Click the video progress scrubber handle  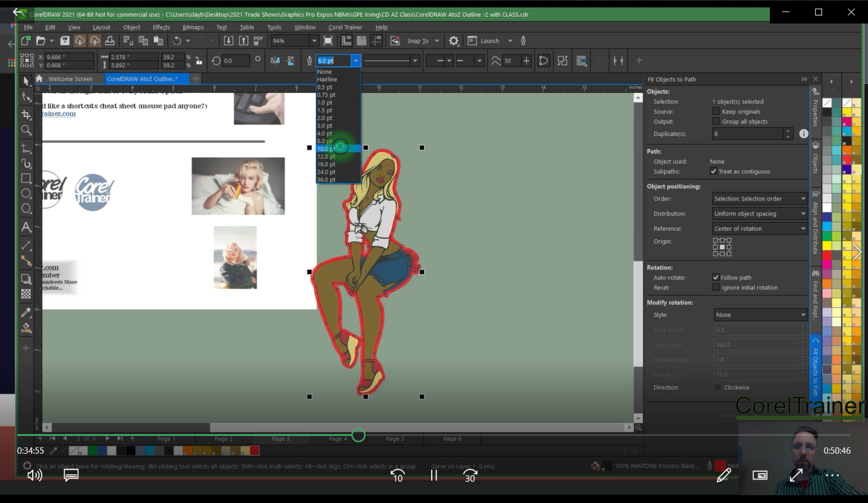pyautogui.click(x=358, y=435)
